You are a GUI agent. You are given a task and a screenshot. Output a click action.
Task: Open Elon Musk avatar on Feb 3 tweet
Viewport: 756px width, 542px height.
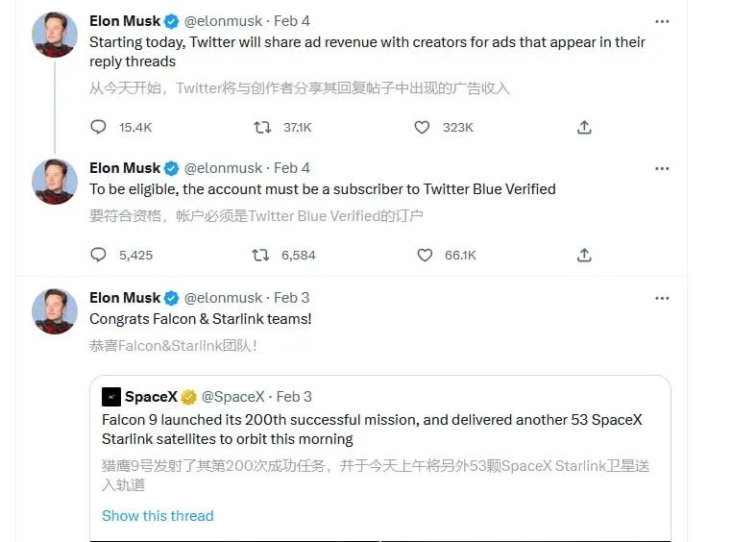click(55, 311)
